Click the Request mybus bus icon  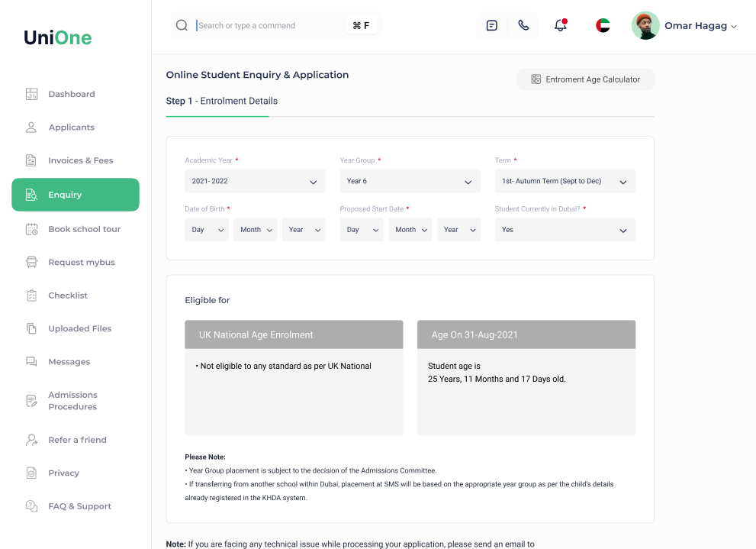coord(31,263)
